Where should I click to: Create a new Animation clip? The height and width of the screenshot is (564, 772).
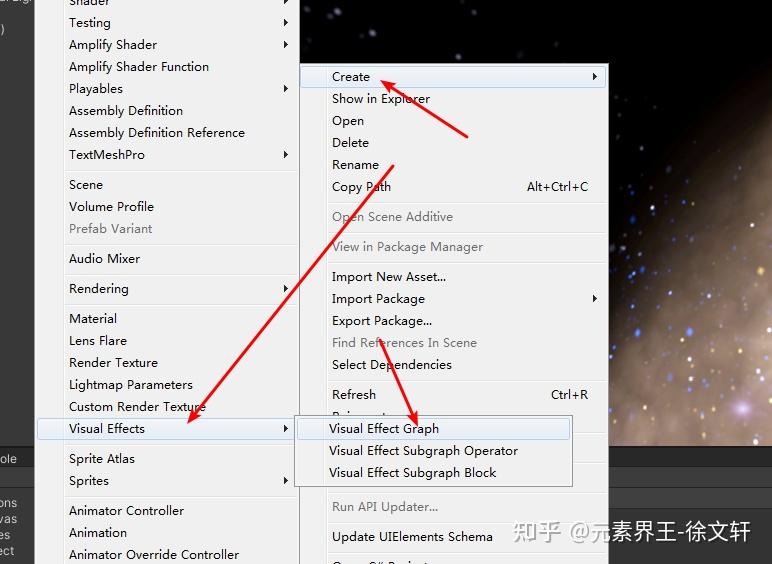(167, 533)
